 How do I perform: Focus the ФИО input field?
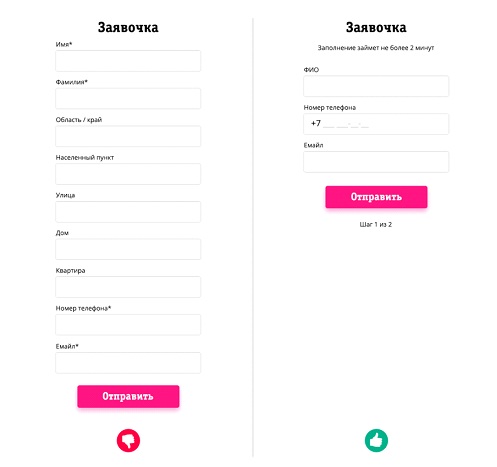(376, 86)
